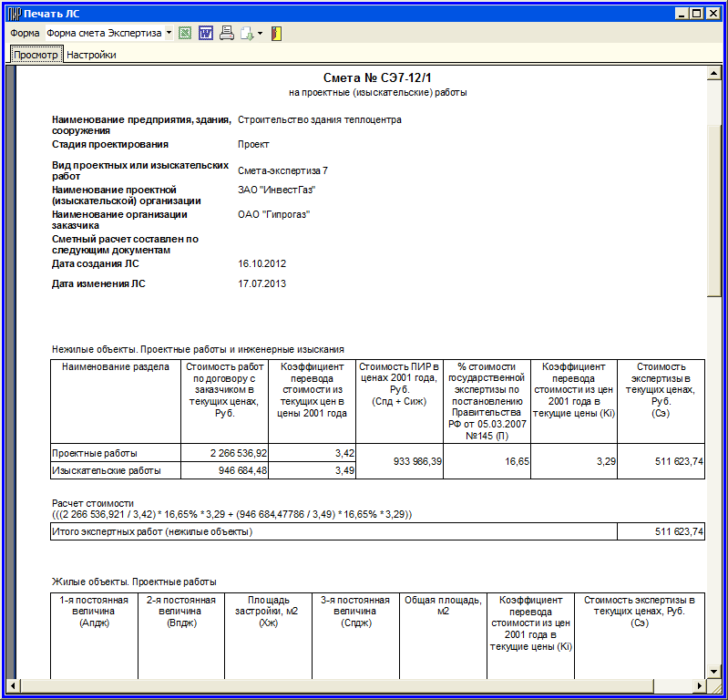Switch to the Просмотр tab
Viewport: 728px width, 700px height.
point(36,55)
